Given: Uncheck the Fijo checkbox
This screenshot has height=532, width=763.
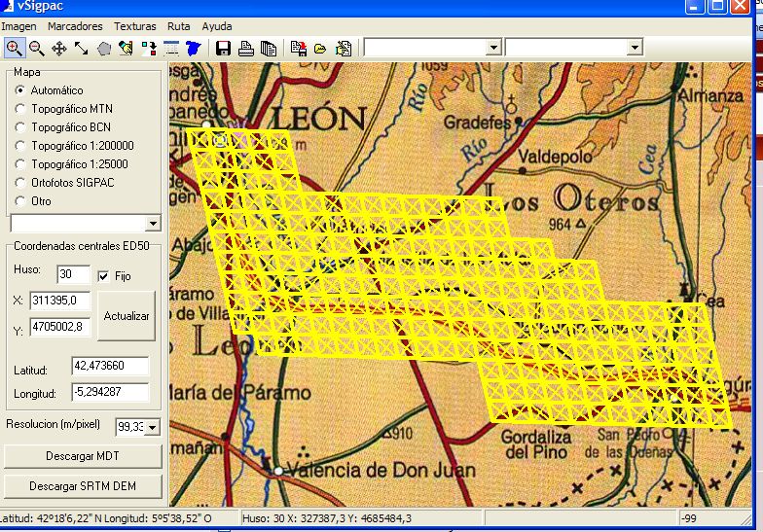Looking at the screenshot, I should pos(104,276).
